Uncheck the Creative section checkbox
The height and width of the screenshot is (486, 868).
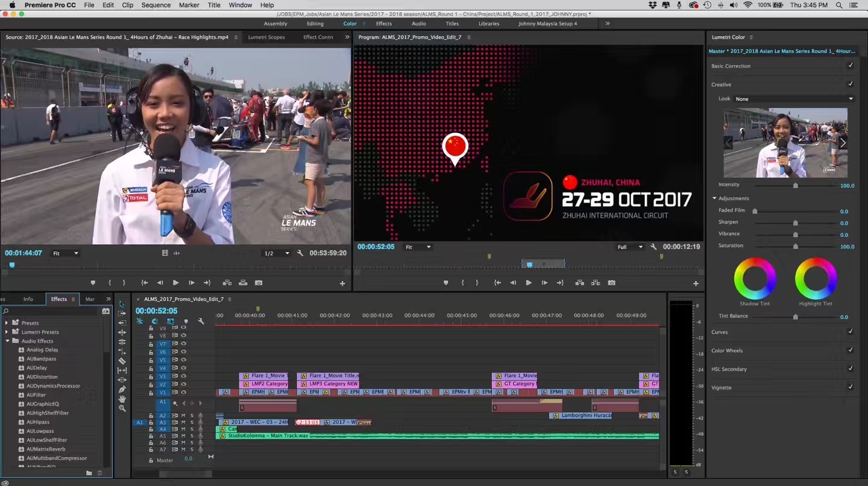[x=851, y=84]
